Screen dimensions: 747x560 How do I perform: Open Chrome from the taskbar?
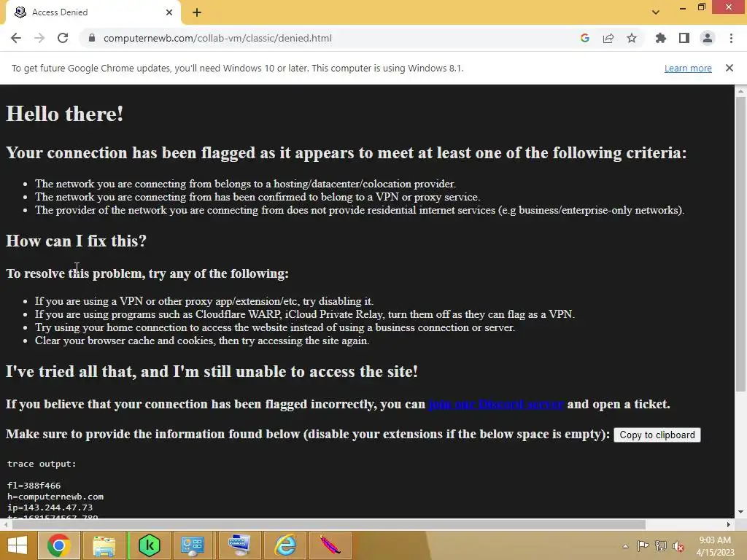[x=58, y=545]
